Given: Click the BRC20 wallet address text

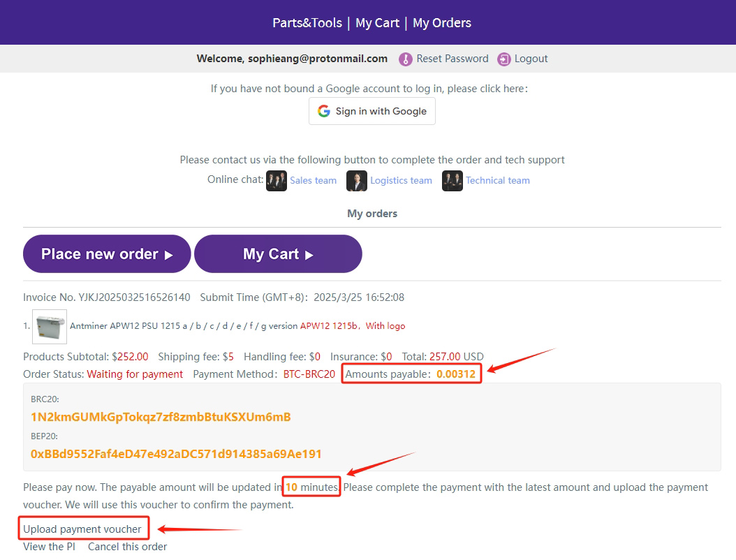Looking at the screenshot, I should 161,417.
